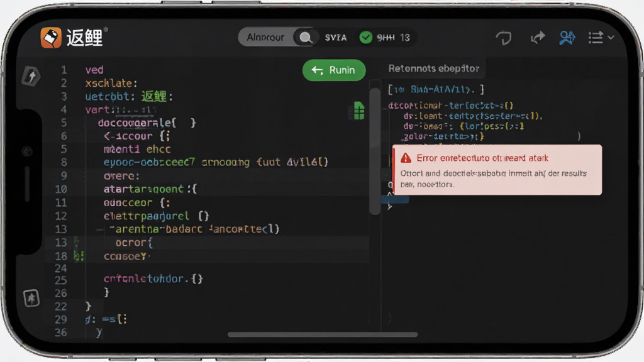Select the top icon in the left sidebar
Image resolution: width=644 pixels, height=362 pixels.
(31, 76)
